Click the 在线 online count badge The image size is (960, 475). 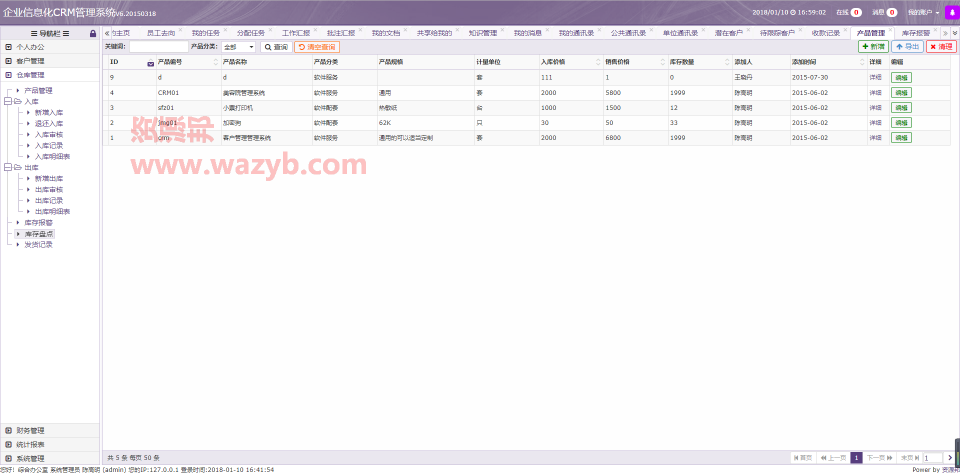857,12
